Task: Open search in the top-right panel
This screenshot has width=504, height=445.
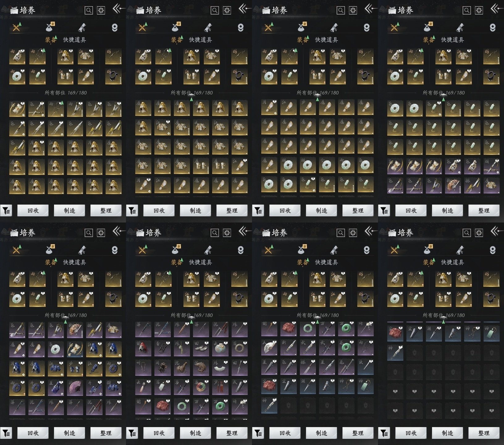Action: [x=467, y=11]
